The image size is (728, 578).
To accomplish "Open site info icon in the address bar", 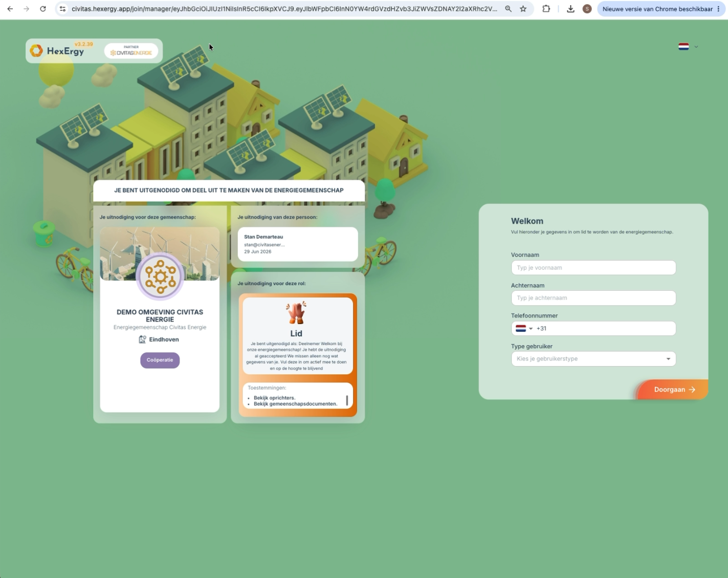I will [x=62, y=9].
